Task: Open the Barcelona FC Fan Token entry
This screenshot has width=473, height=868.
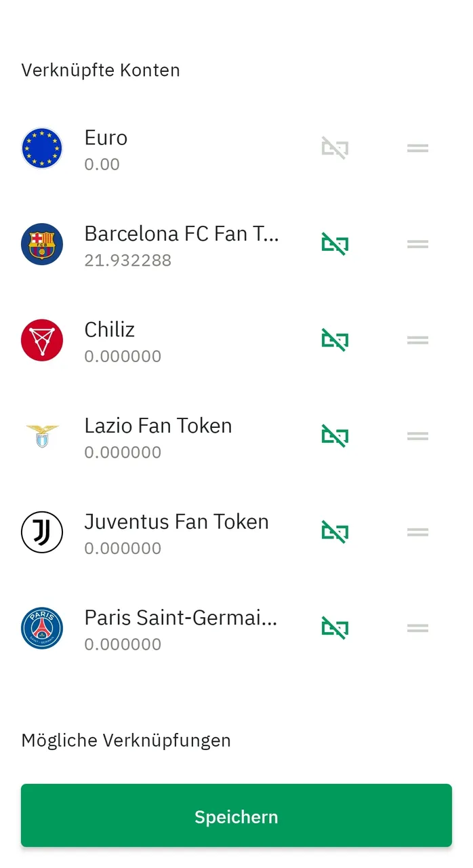Action: pos(182,234)
